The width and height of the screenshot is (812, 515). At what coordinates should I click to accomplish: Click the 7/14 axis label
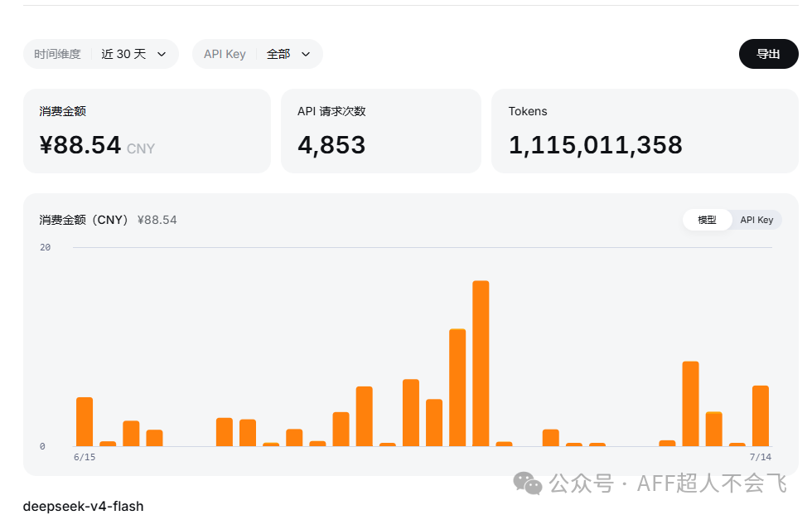[x=761, y=457]
